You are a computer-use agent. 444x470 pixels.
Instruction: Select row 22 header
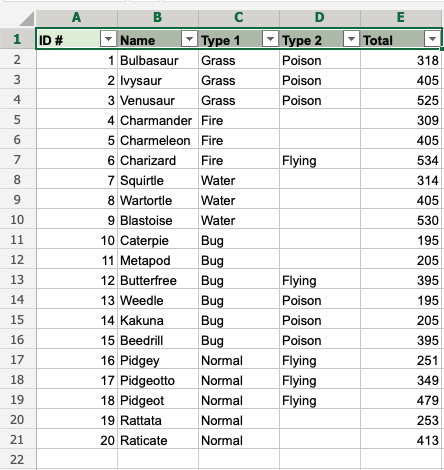(x=17, y=460)
